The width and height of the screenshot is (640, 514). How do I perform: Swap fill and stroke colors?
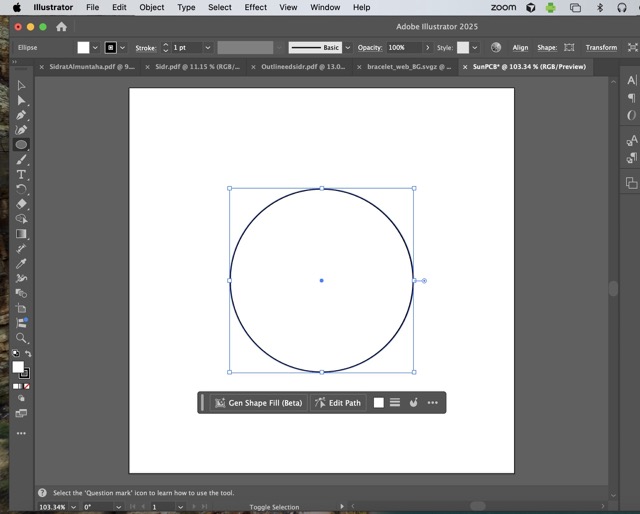[x=28, y=354]
